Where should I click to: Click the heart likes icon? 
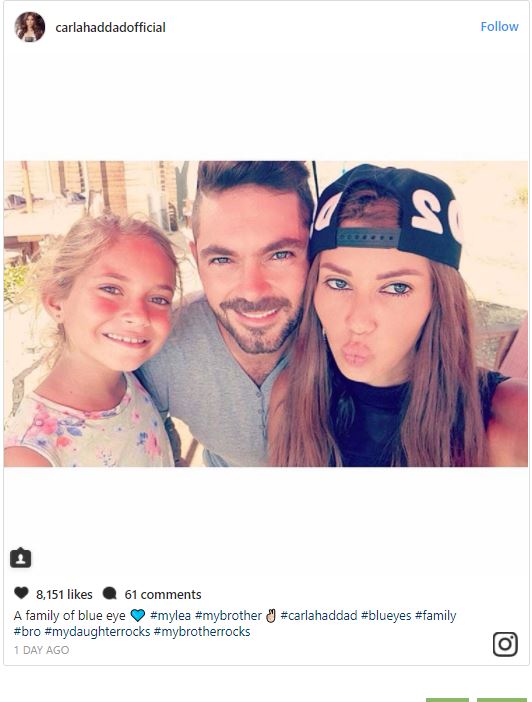point(21,593)
